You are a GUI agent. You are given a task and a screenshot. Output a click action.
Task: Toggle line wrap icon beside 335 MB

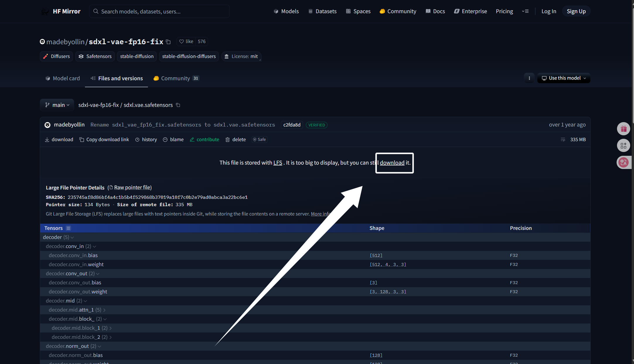pyautogui.click(x=563, y=140)
